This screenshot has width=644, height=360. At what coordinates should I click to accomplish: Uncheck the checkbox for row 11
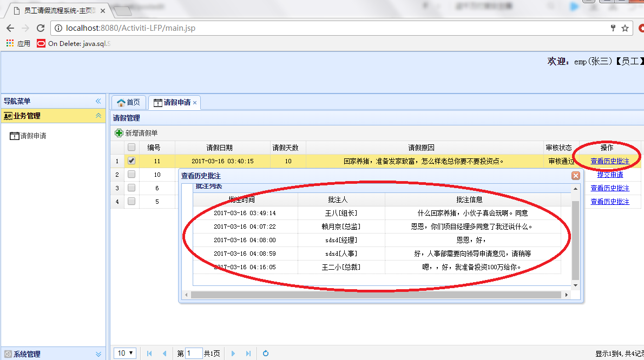tap(132, 161)
